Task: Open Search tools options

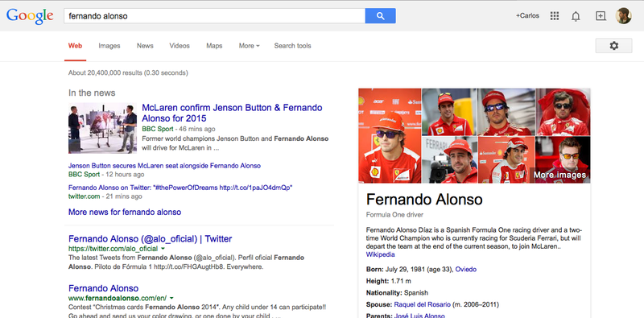Action: click(292, 46)
